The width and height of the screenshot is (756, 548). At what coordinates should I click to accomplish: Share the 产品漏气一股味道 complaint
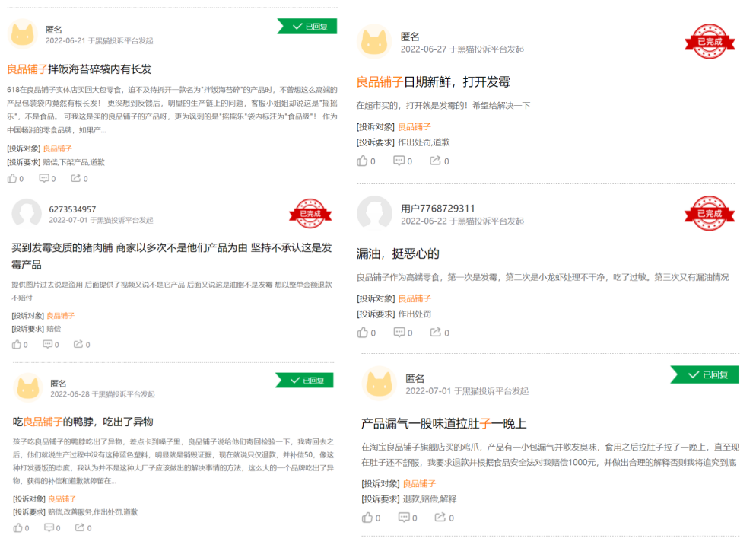444,518
